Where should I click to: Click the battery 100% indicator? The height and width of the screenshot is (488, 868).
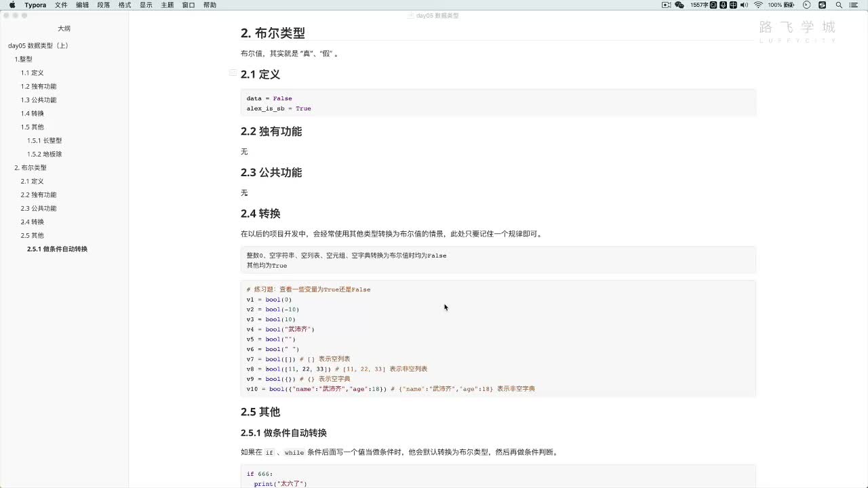[781, 5]
